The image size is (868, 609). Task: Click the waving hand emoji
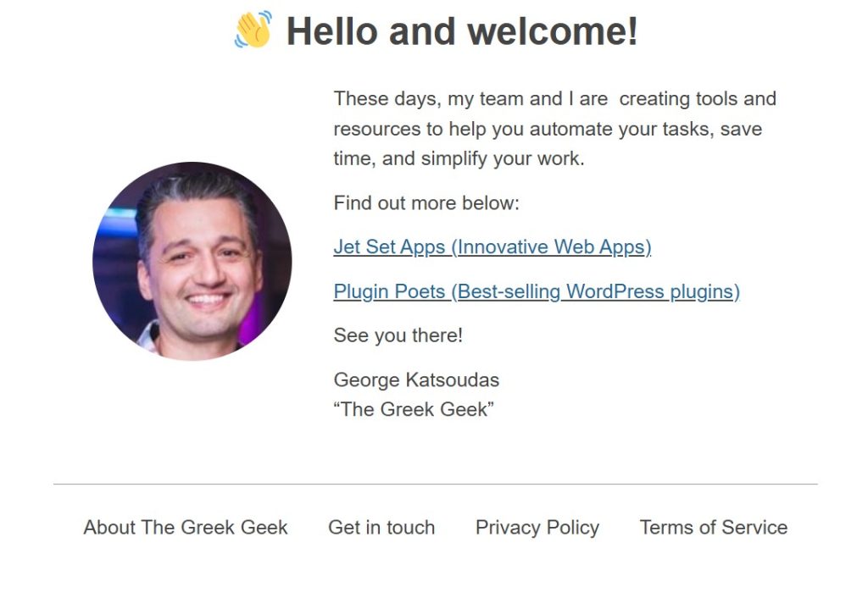[253, 30]
